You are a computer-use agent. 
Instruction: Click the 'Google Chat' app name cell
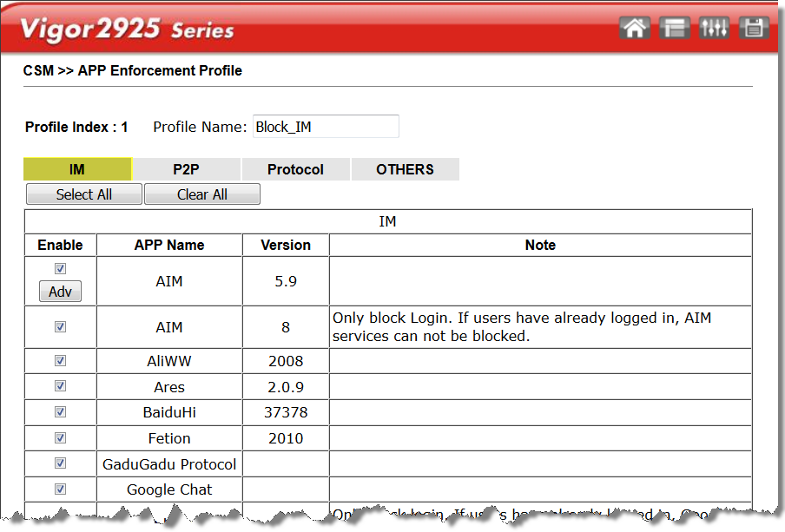[x=169, y=489]
